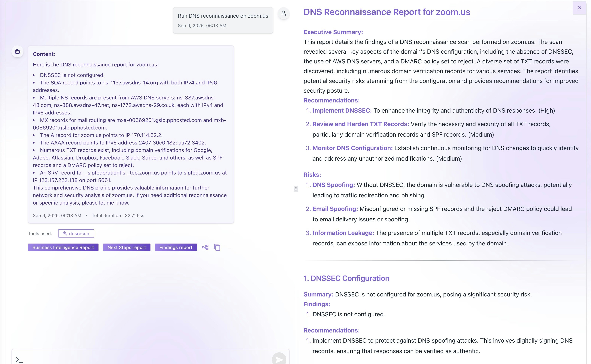Click the terminal prompt icon
Screen dimensions: 591x364
tap(19, 360)
